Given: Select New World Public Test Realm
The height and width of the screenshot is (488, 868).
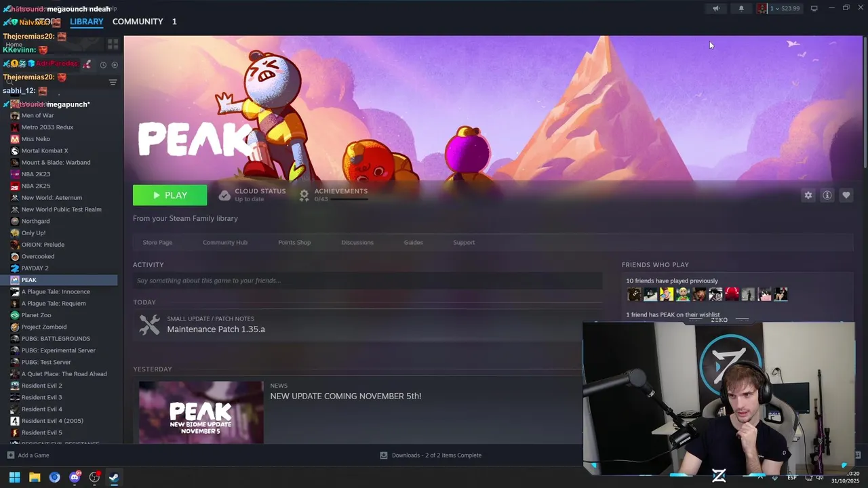Looking at the screenshot, I should [61, 209].
